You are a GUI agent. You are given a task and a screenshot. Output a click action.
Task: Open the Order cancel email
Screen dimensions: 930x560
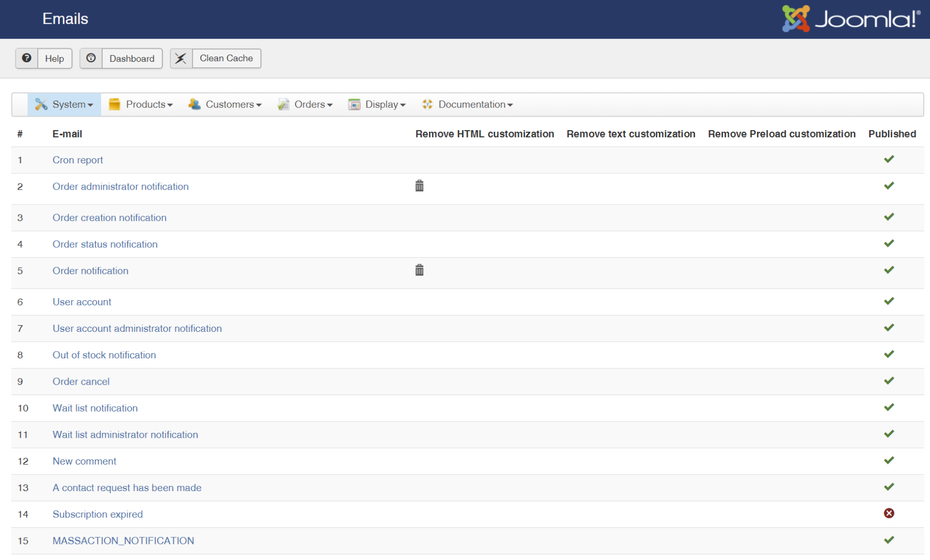coord(81,382)
